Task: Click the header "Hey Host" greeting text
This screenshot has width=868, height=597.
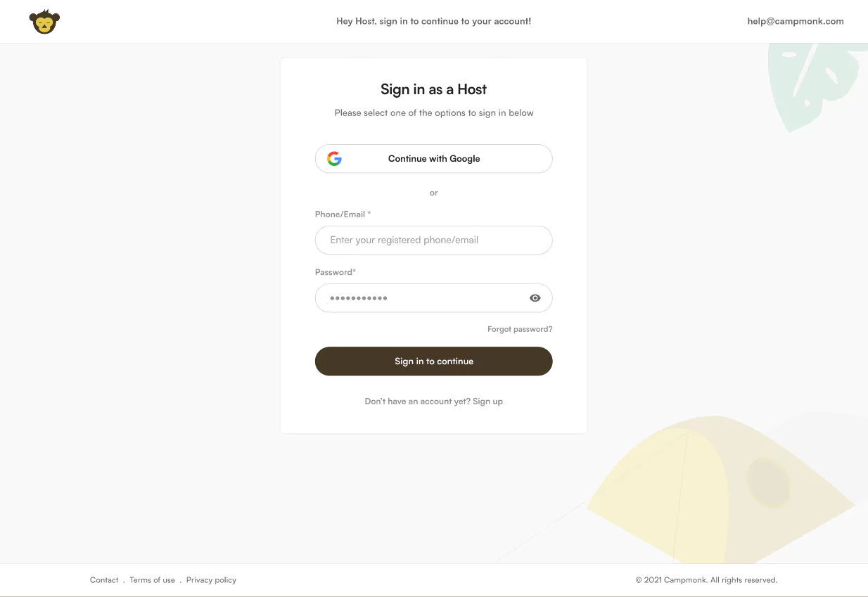Action: (x=433, y=21)
